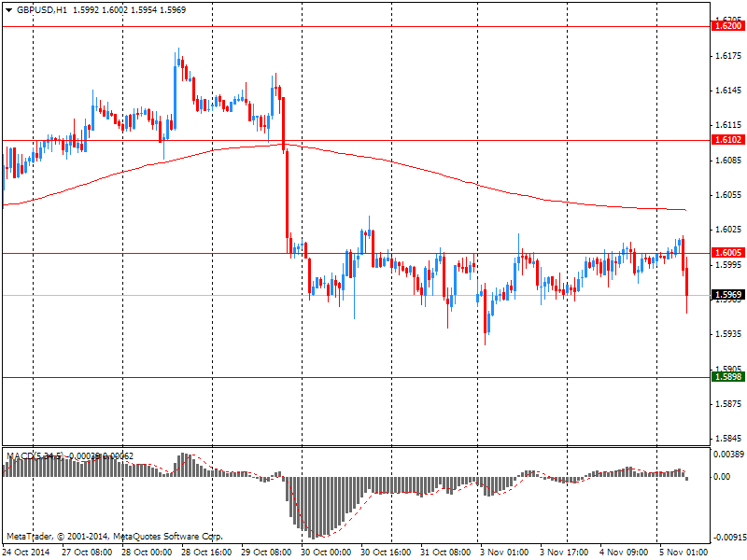Image resolution: width=747 pixels, height=560 pixels.
Task: Click the green 1.5898 price level tag
Action: tap(727, 377)
